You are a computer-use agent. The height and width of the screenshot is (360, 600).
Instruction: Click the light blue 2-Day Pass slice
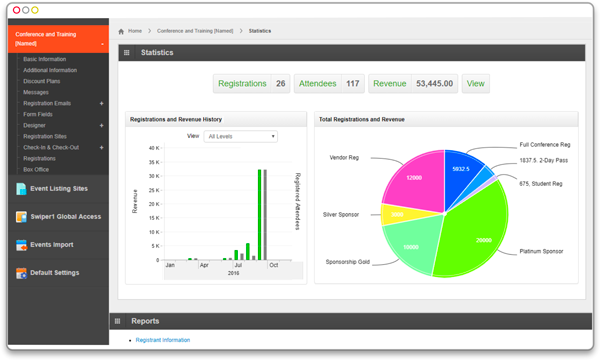[x=485, y=173]
